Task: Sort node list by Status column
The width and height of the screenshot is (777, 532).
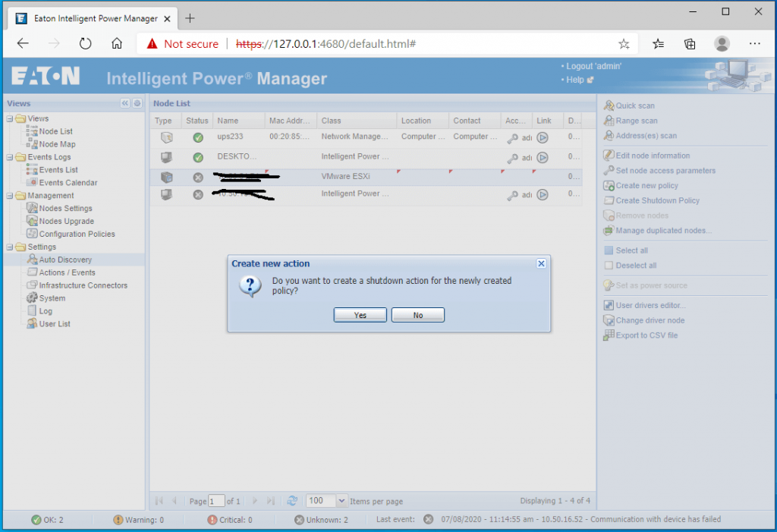Action: pyautogui.click(x=197, y=121)
